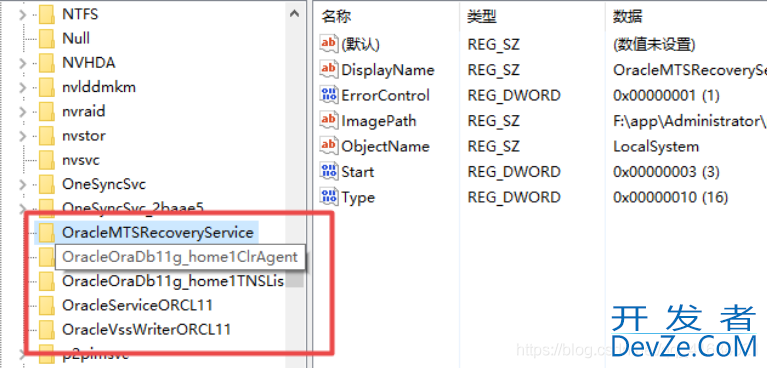
Task: Click the binary icon of Start value
Action: (x=329, y=171)
